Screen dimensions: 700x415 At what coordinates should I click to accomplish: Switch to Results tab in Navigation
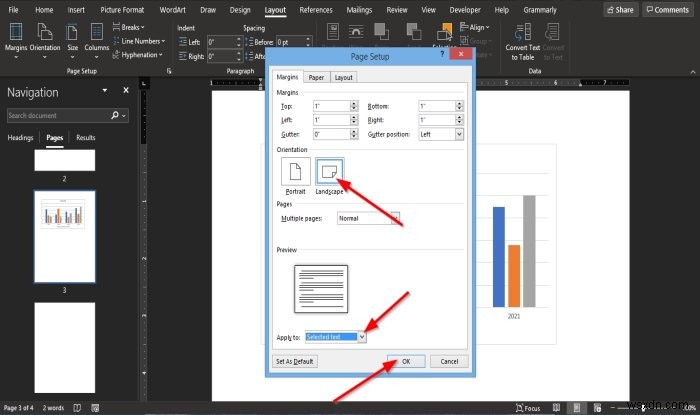tap(86, 137)
